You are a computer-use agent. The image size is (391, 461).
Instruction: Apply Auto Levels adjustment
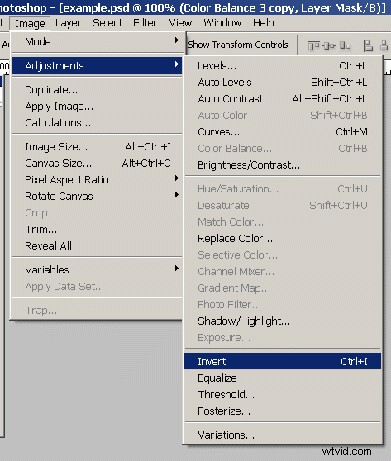[x=282, y=82]
